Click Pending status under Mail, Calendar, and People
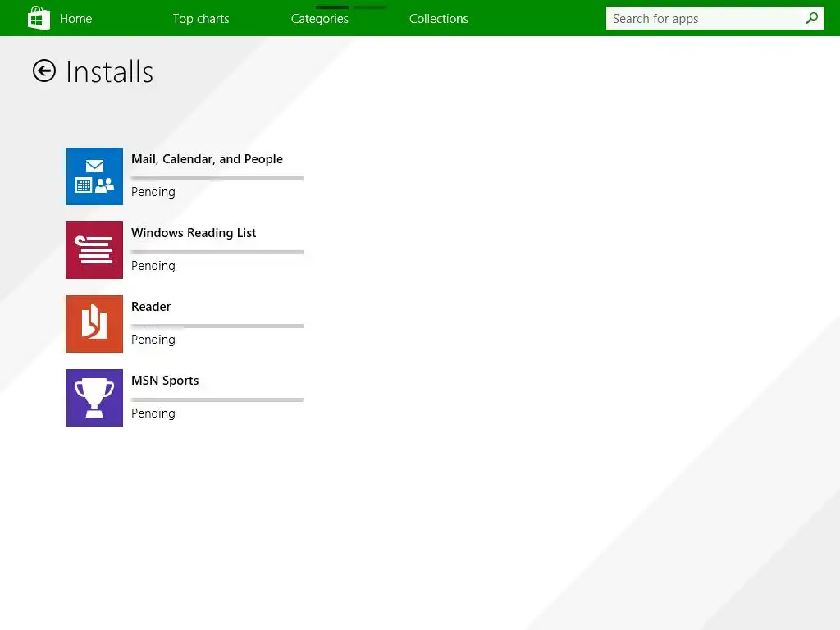This screenshot has width=840, height=630. 153,192
